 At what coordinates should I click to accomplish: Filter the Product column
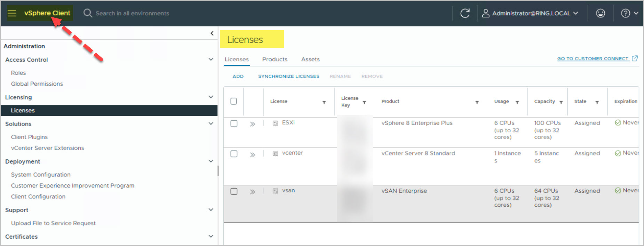(x=477, y=102)
